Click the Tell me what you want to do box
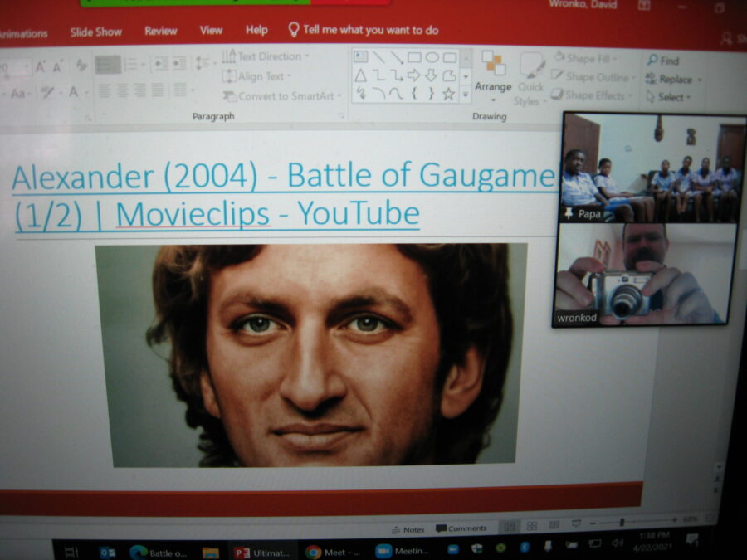747x560 pixels. pos(364,30)
